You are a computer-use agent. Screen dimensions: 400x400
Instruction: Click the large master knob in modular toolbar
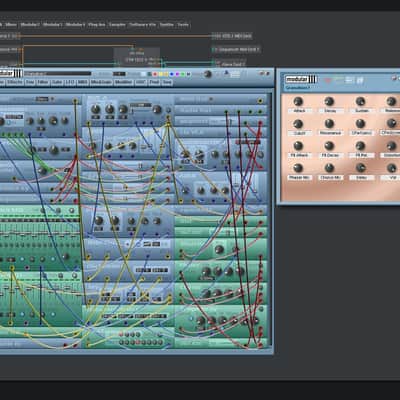coord(208,74)
